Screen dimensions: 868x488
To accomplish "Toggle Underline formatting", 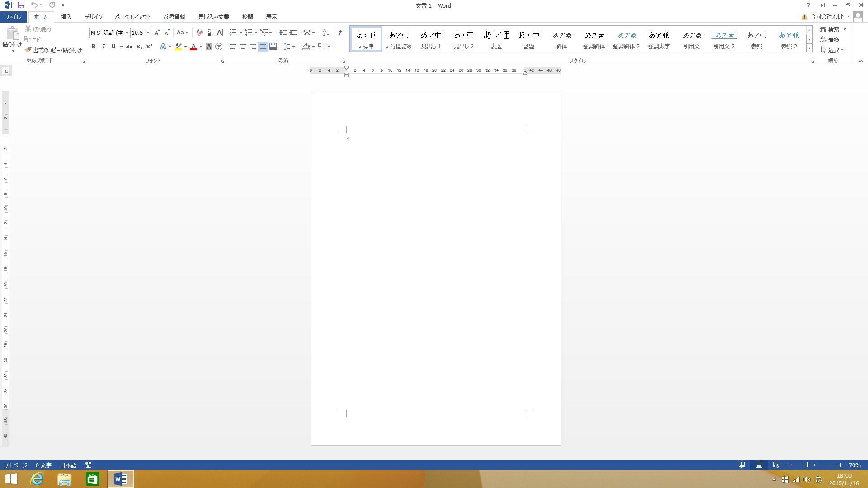I will [x=113, y=47].
